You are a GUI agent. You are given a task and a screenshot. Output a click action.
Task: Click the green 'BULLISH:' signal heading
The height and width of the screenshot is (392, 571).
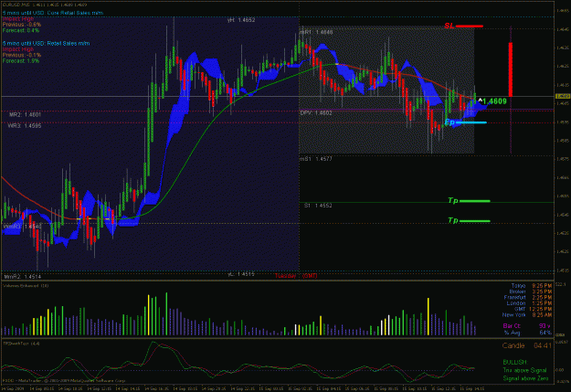(515, 362)
